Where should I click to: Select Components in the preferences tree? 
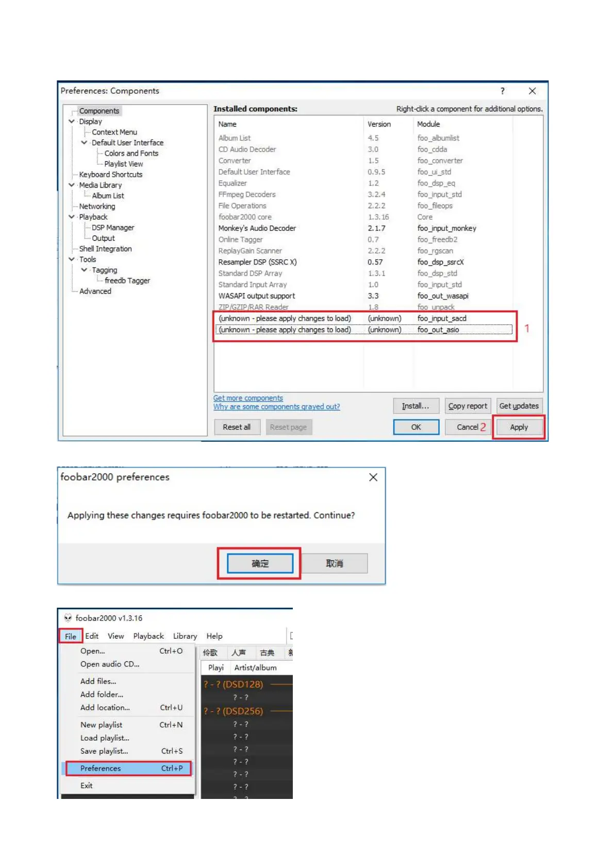99,111
